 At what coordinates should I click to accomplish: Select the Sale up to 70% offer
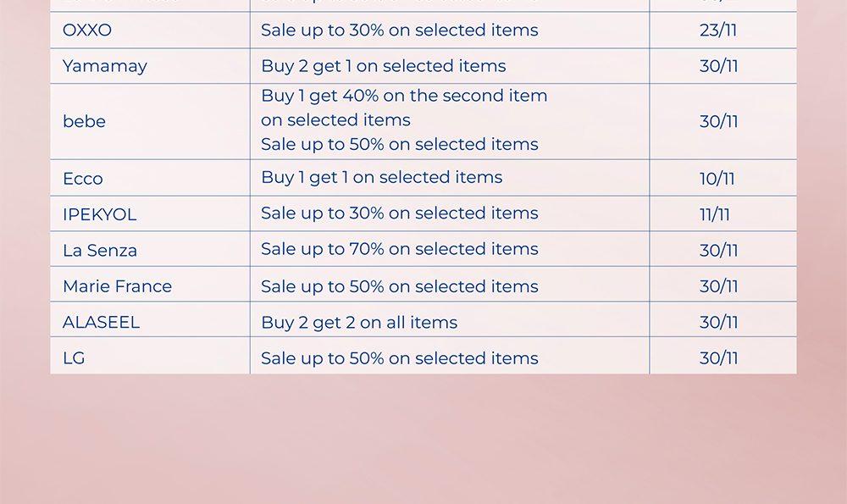399,249
